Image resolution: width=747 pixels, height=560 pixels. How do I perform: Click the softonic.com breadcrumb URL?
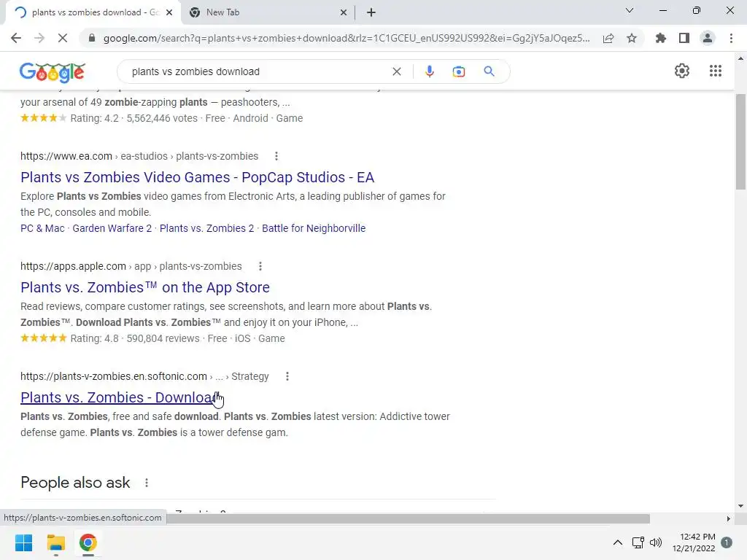coord(144,376)
